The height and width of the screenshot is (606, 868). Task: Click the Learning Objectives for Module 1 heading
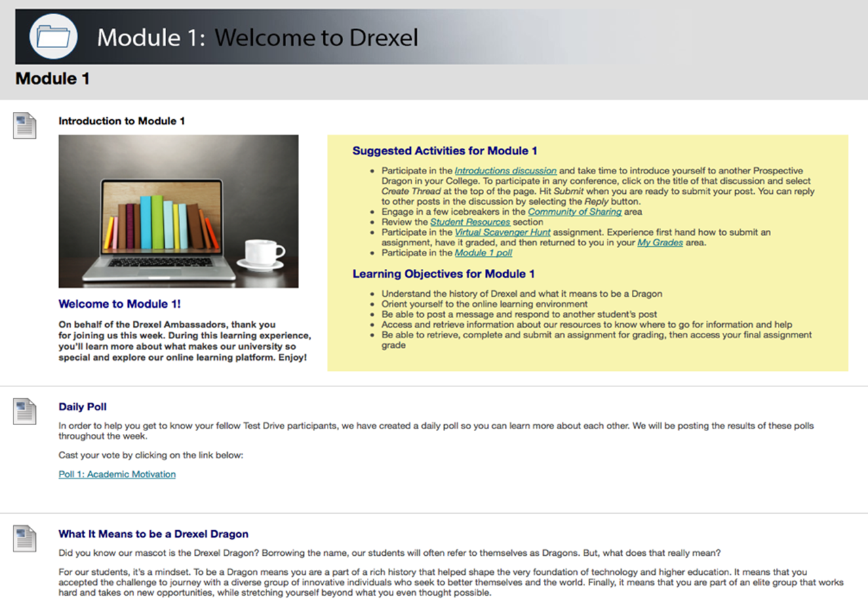click(443, 274)
